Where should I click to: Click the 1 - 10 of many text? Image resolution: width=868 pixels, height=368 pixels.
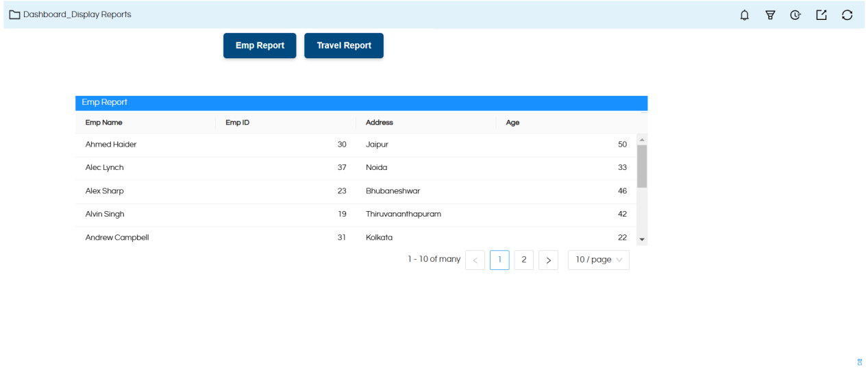pyautogui.click(x=434, y=259)
